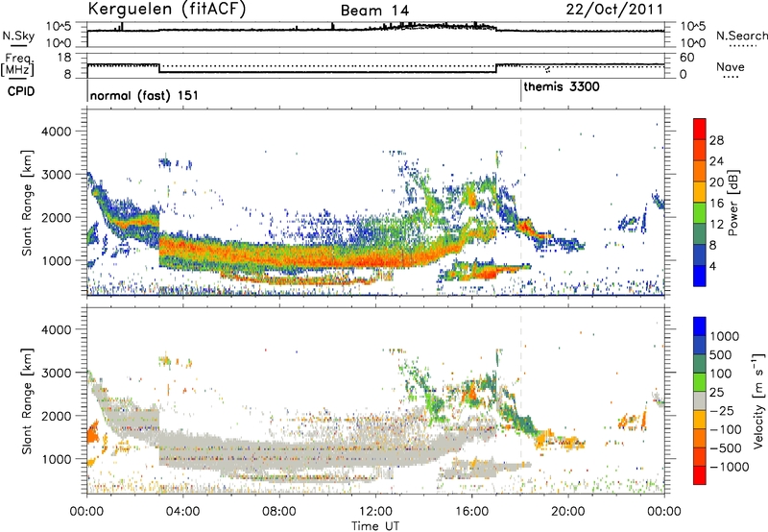The width and height of the screenshot is (768, 532).
Task: Click the '12:00' time axis tick label
Action: pyautogui.click(x=375, y=512)
